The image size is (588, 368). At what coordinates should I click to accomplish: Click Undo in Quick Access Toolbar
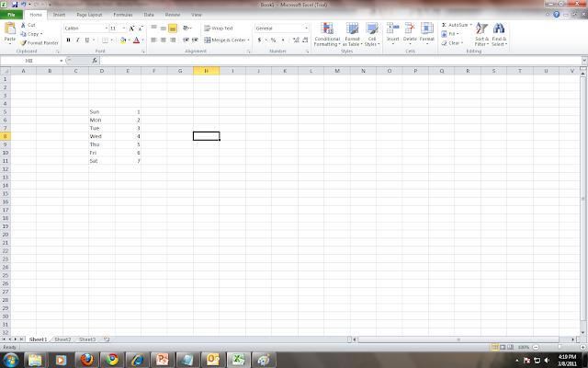[23, 5]
